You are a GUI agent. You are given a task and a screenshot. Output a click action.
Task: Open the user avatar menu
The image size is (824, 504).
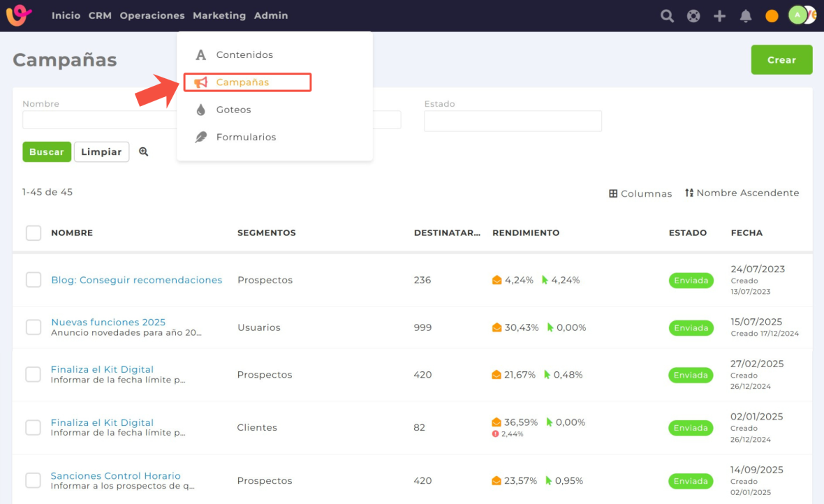(x=798, y=15)
